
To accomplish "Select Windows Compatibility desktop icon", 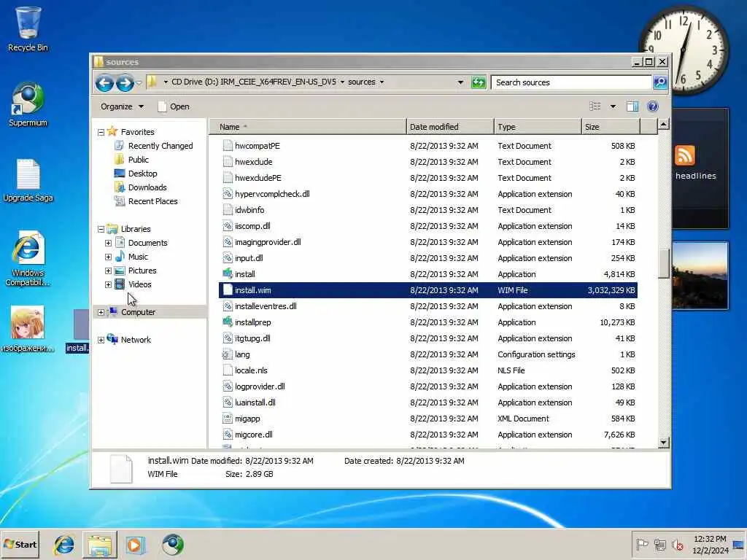I will click(x=28, y=259).
